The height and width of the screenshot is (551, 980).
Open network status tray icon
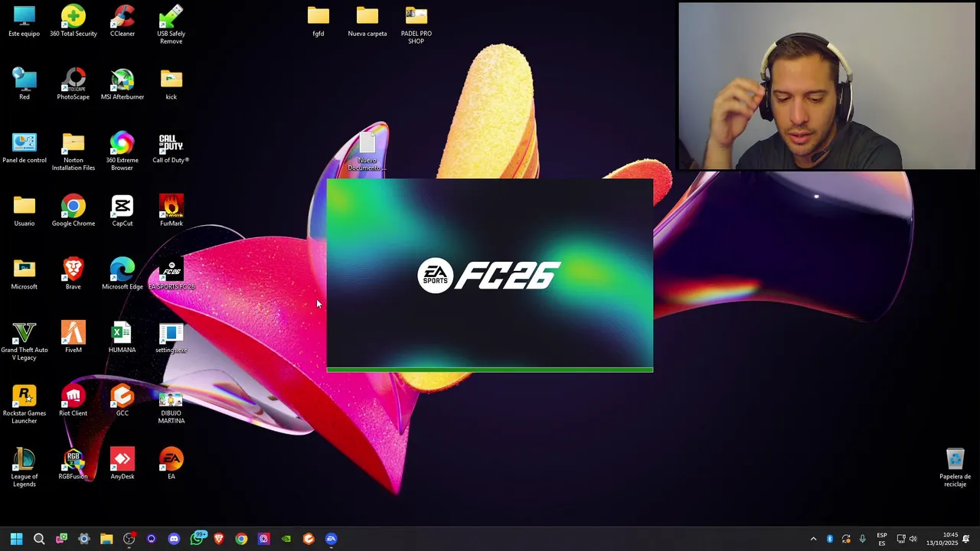(901, 539)
